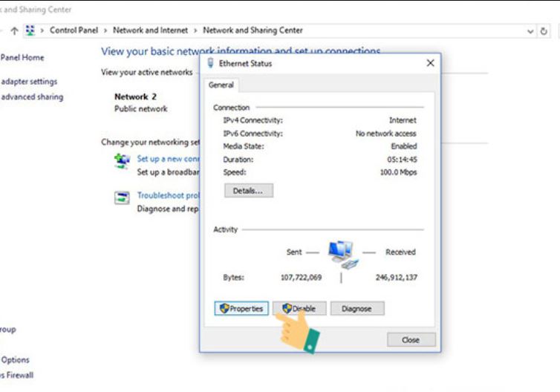Click the network activity computers icon
The height and width of the screenshot is (392, 560).
point(342,254)
